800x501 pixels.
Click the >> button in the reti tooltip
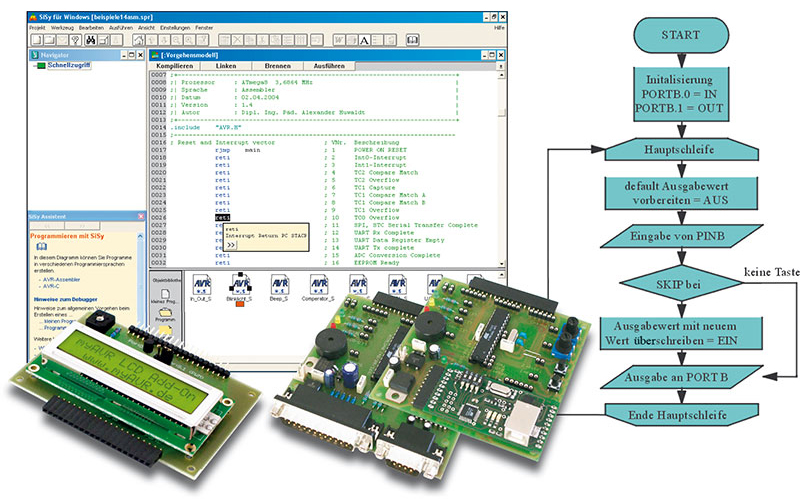click(x=231, y=245)
